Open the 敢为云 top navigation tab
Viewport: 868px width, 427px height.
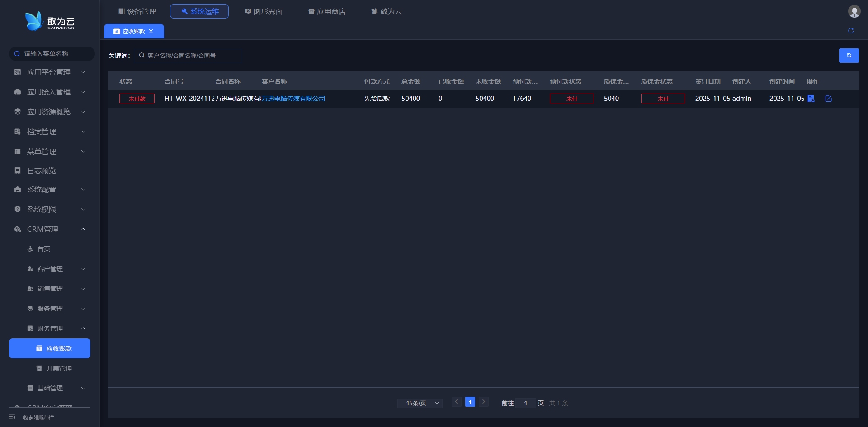[387, 11]
